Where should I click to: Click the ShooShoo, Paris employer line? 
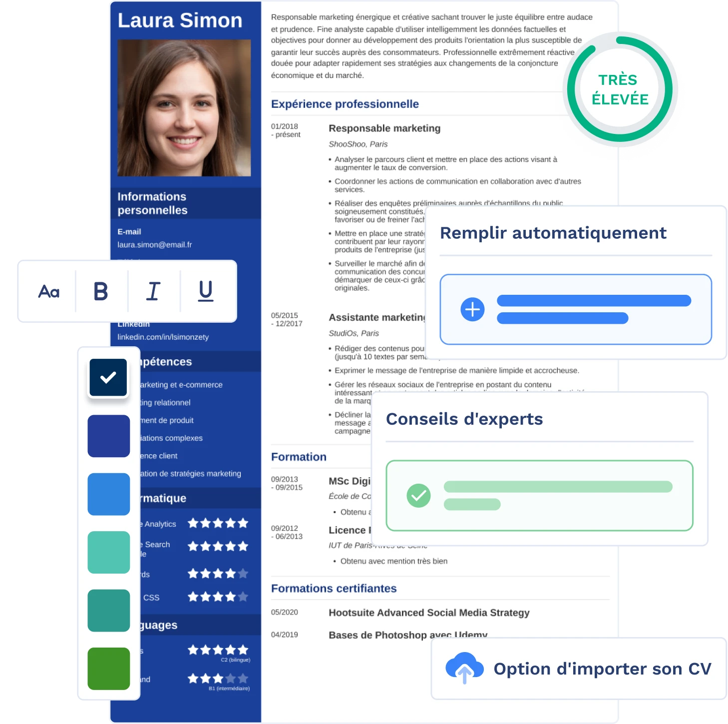point(358,144)
